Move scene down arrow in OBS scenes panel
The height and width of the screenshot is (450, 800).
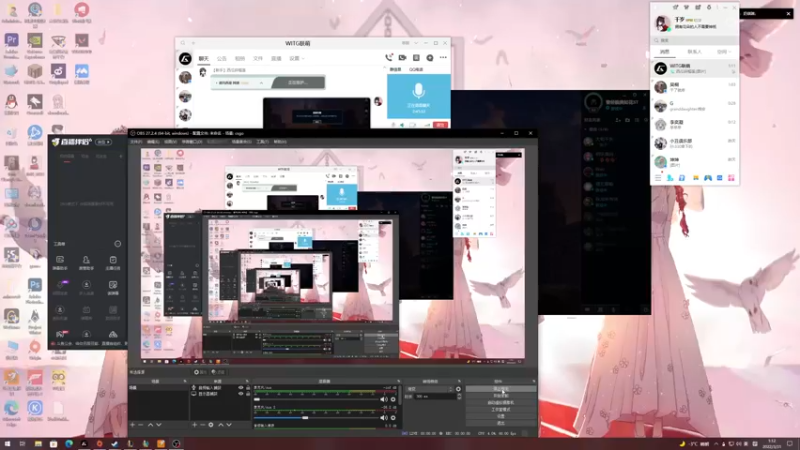pyautogui.click(x=159, y=424)
